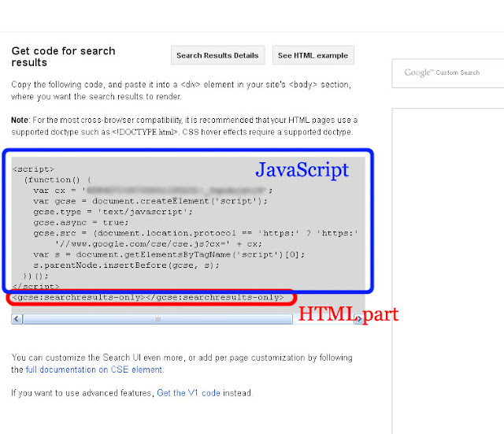Click the code box scrollbar left arrow
This screenshot has width=504, height=434.
[17, 319]
